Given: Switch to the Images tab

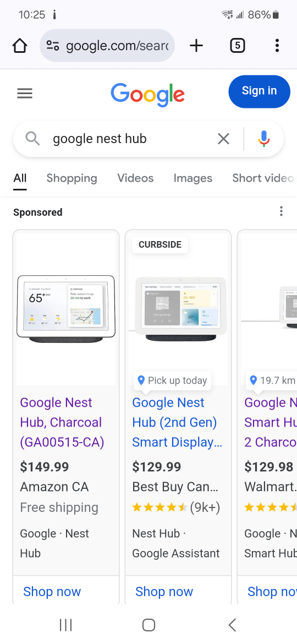Looking at the screenshot, I should [x=193, y=178].
